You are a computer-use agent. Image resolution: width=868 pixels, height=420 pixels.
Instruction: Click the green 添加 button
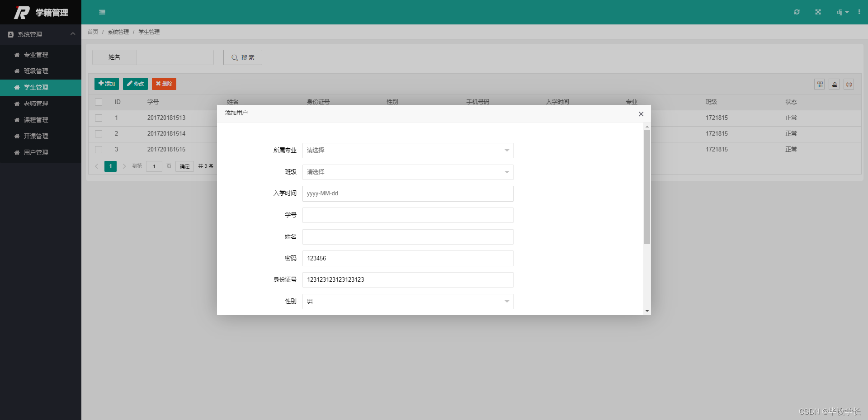[x=107, y=84]
